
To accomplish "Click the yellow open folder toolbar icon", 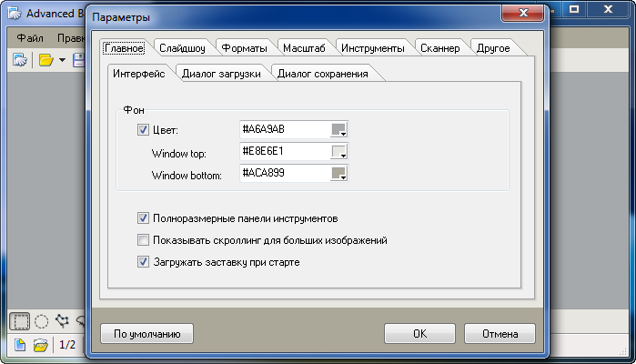I will (45, 60).
